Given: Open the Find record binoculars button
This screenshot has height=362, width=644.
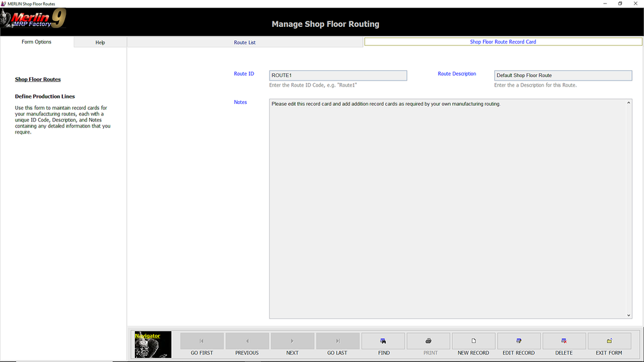Looking at the screenshot, I should point(383,341).
